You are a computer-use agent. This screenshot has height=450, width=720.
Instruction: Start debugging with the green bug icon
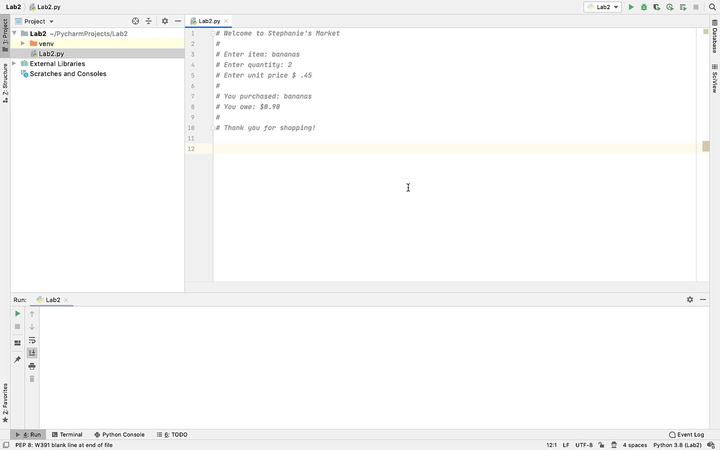click(644, 7)
